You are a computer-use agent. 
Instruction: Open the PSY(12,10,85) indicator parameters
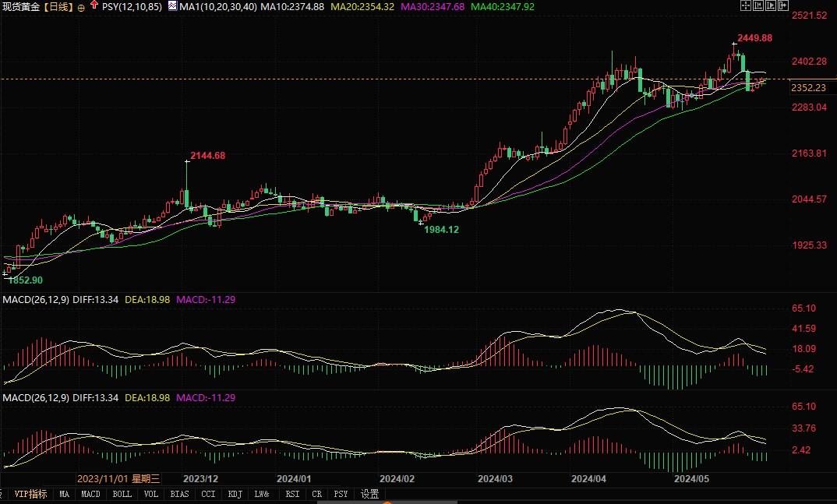tap(132, 6)
